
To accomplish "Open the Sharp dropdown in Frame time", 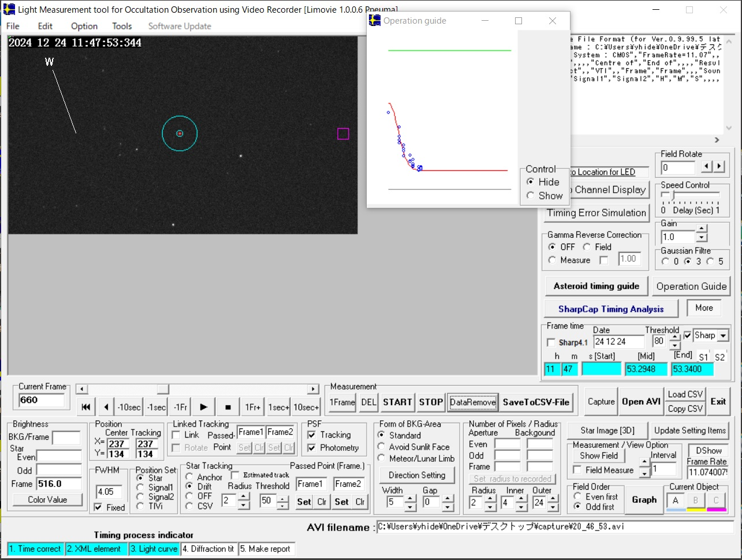I will (723, 335).
